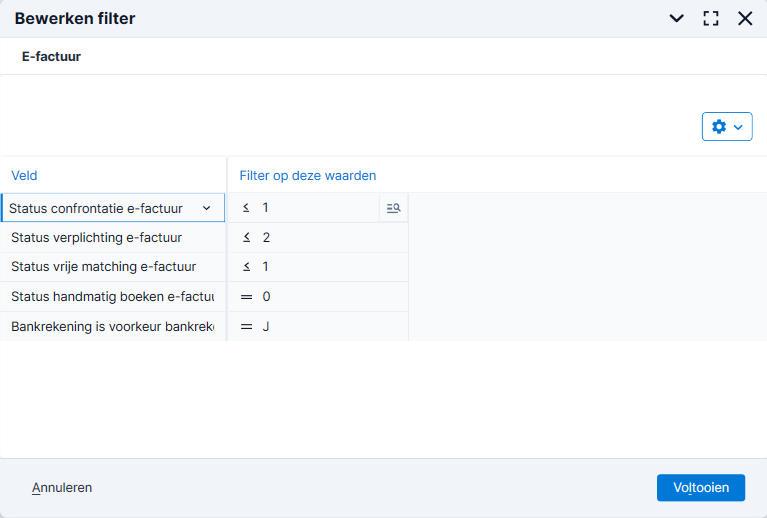The width and height of the screenshot is (767, 518).
Task: Toggle fullscreen using the expand icon
Action: pyautogui.click(x=711, y=19)
